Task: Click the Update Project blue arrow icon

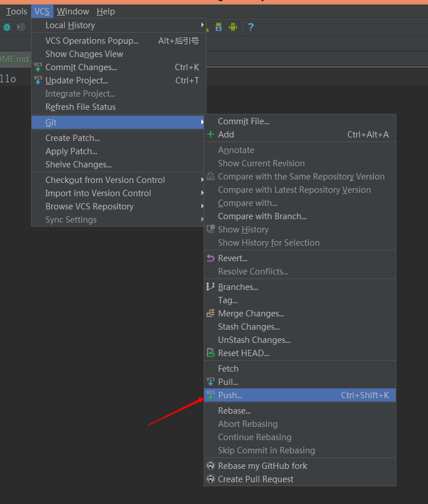Action: tap(38, 81)
